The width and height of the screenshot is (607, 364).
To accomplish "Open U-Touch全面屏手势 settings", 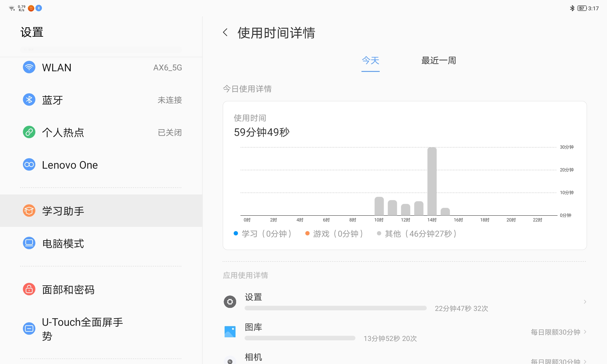I will click(x=29, y=328).
